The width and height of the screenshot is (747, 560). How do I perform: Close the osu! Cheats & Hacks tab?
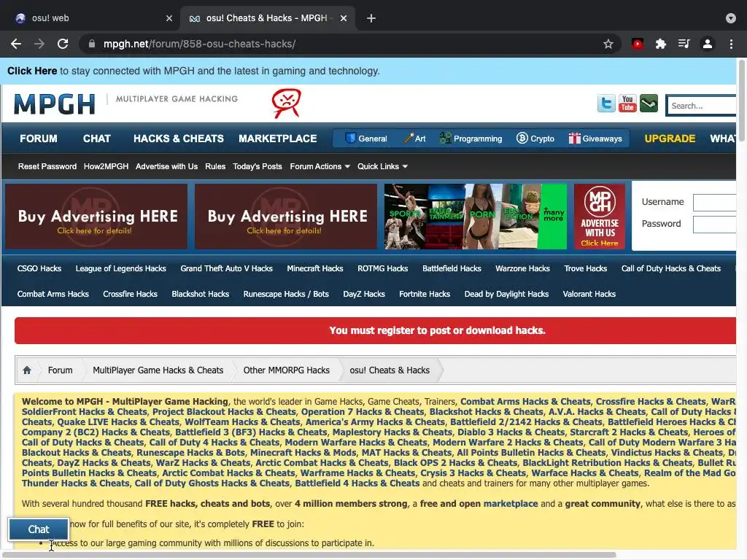click(344, 18)
